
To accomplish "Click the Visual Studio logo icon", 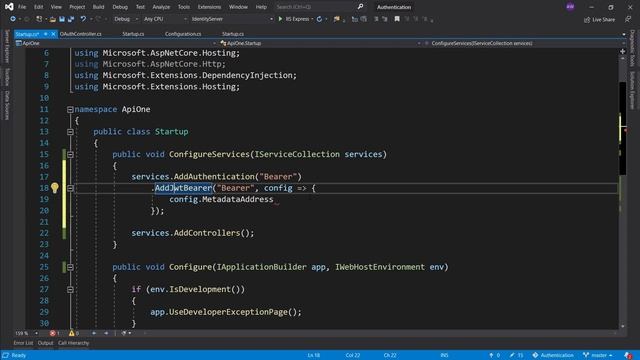I will 9,7.
